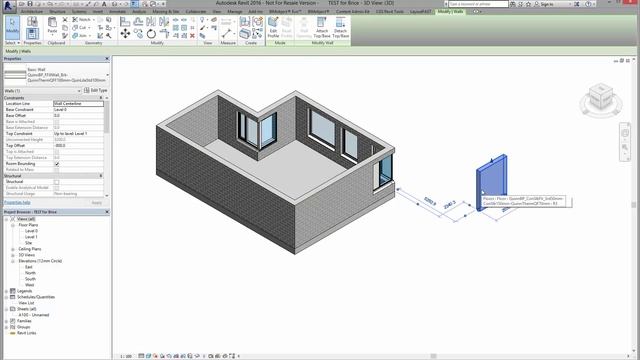The width and height of the screenshot is (640, 360).
Task: Open the wall type selector dropdown
Action: (107, 75)
